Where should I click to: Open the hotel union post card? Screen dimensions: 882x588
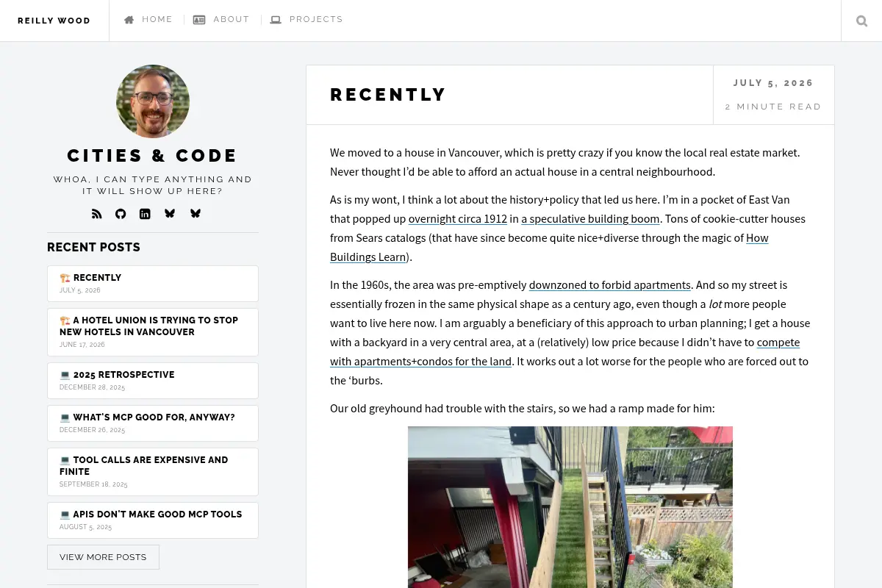point(153,332)
